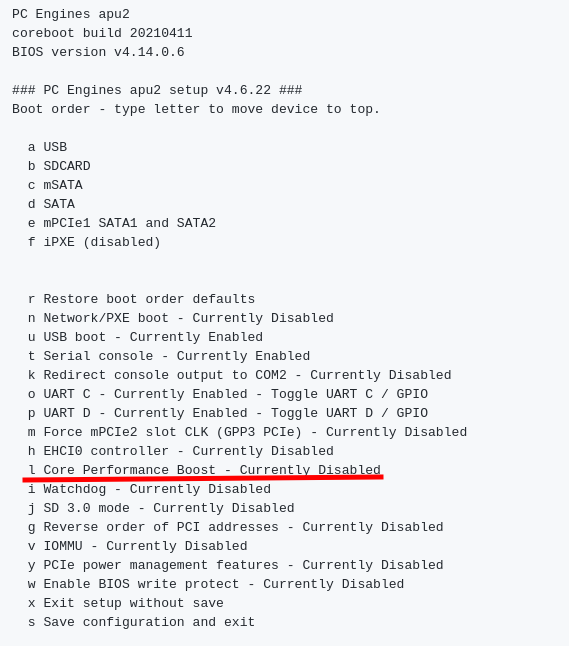The image size is (569, 646).
Task: Select Save configuration and exit
Action: [x=141, y=622]
